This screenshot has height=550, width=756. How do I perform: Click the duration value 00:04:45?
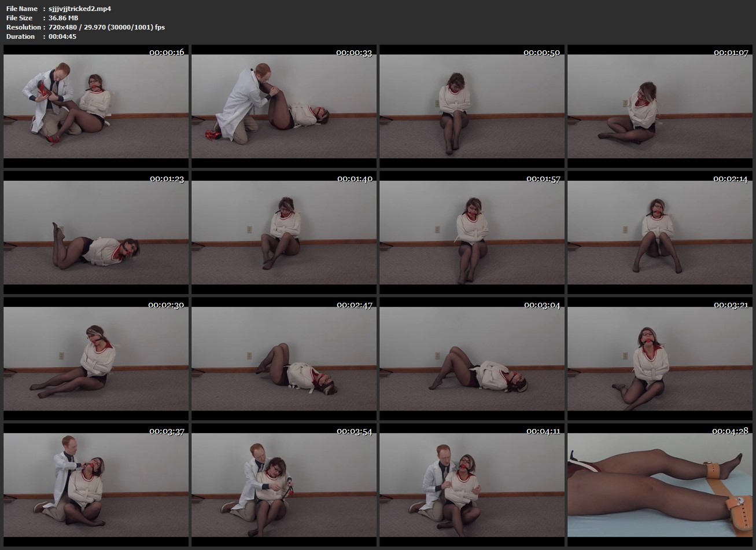coord(62,36)
